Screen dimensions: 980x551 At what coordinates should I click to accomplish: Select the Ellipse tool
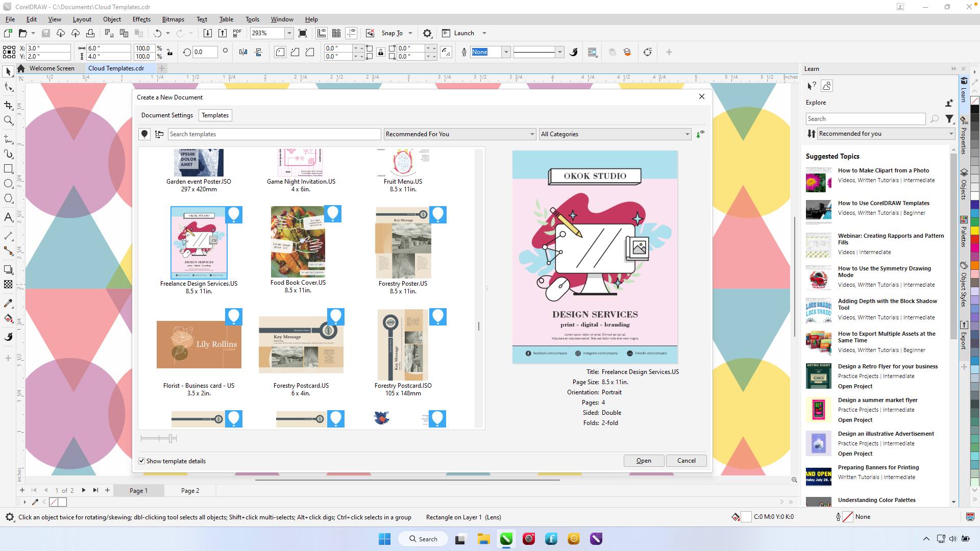pos(8,184)
